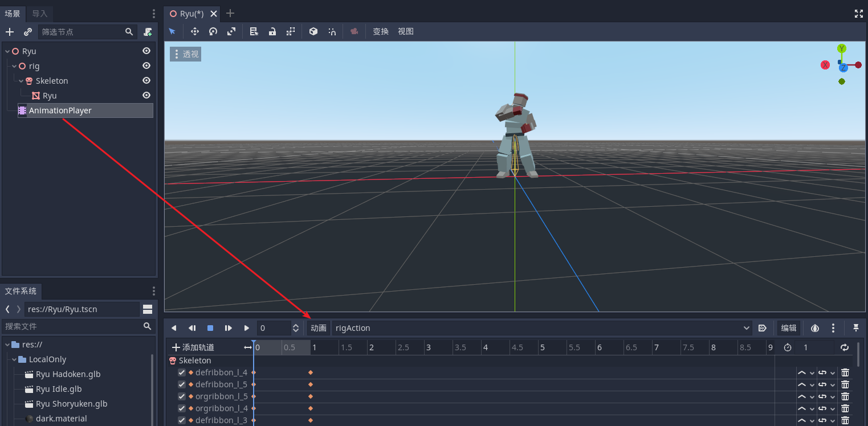This screenshot has height=426, width=868.
Task: Hide the Ryu mesh child node
Action: click(146, 96)
